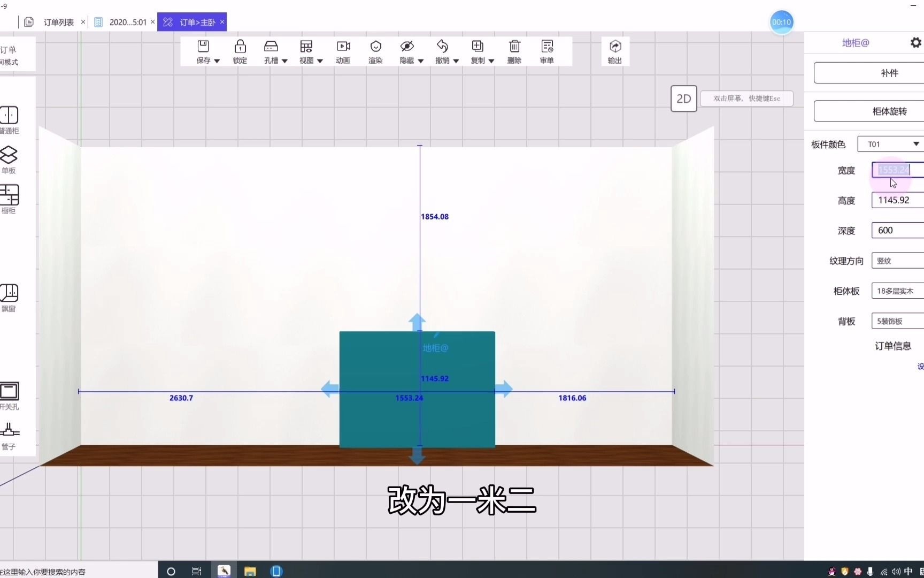This screenshot has height=578, width=924.
Task: Click the right arrow handle on cabinet
Action: pos(504,389)
